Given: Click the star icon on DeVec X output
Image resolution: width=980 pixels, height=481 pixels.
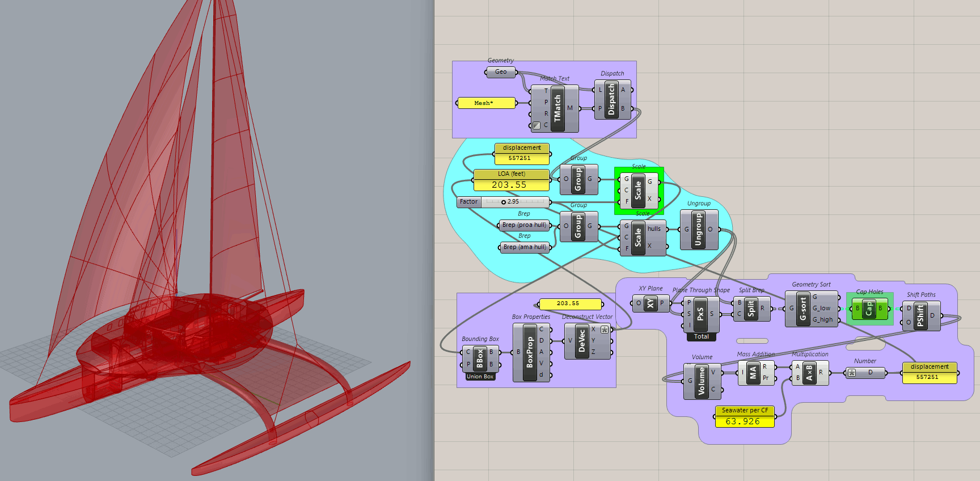Looking at the screenshot, I should tap(605, 330).
